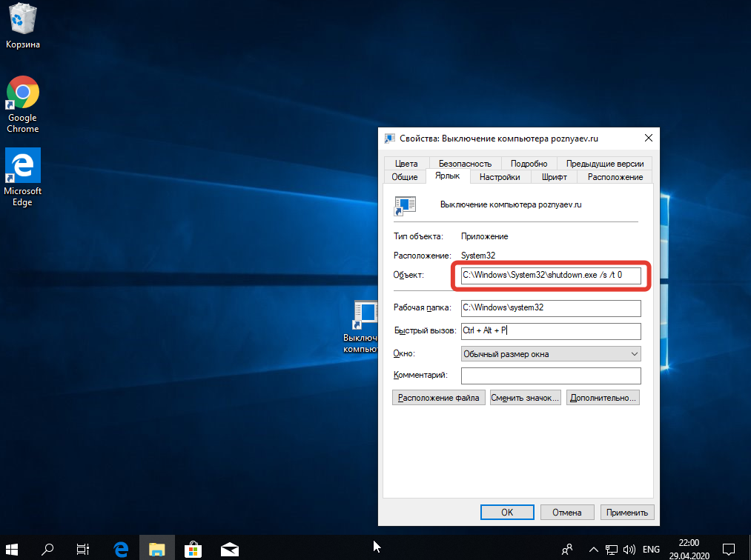Viewport: 751px width, 560px height.
Task: Open the Шрифт tab
Action: click(554, 177)
